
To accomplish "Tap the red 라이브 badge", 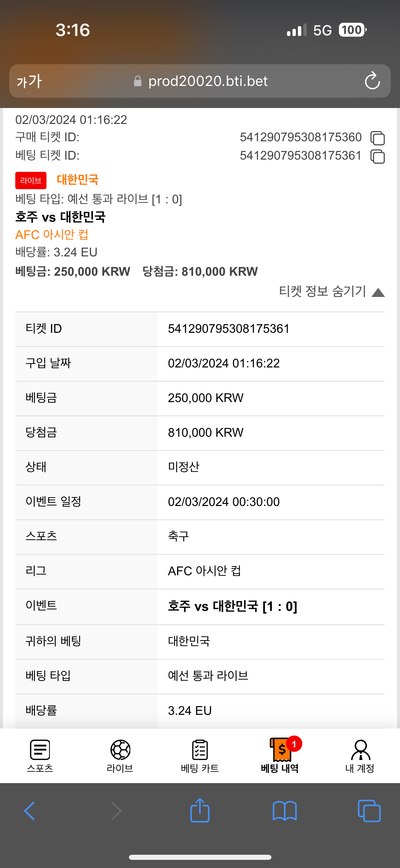I will (31, 180).
